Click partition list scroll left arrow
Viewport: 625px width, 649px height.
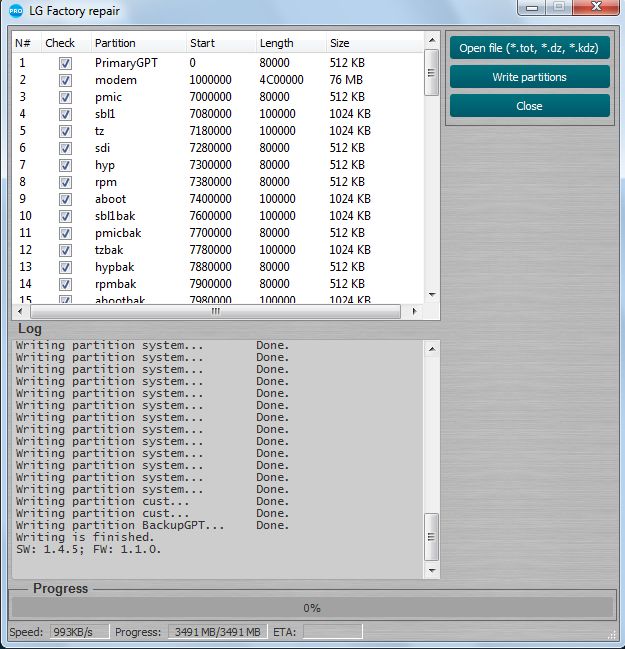[x=20, y=311]
